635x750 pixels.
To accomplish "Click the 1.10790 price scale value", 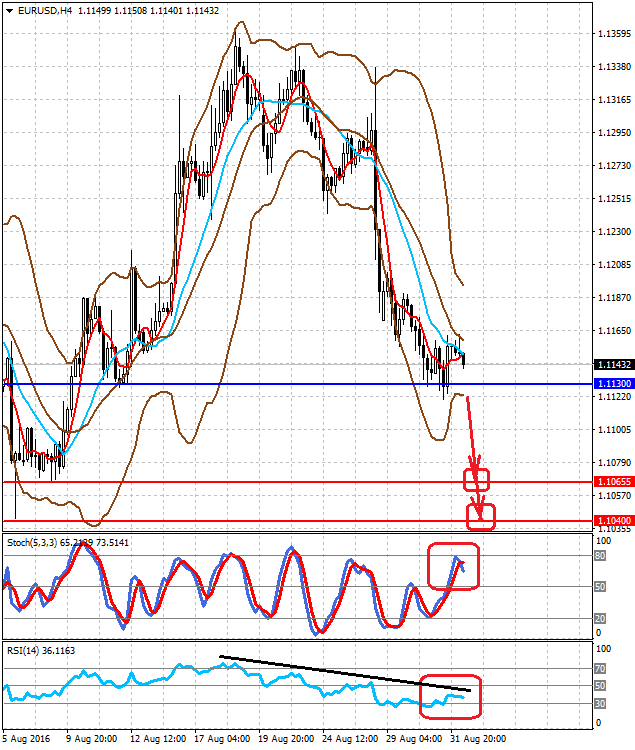I will pos(614,463).
